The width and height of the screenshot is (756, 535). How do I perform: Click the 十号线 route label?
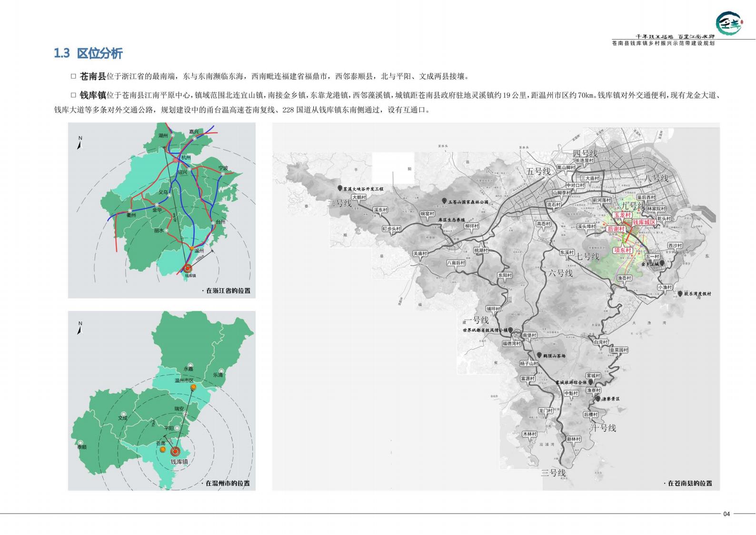tap(604, 428)
